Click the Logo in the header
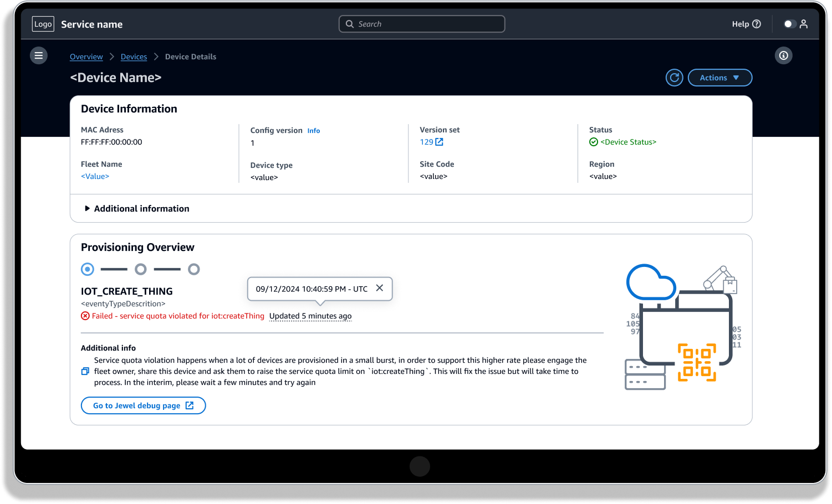 click(43, 24)
